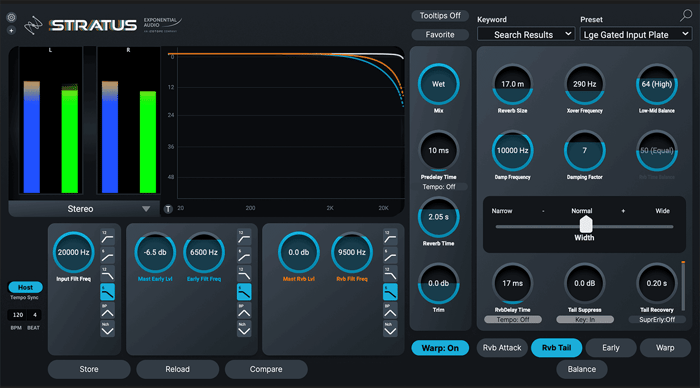Viewport: 700px width, 388px height.
Task: Click the plus icon below the gear
Action: [x=11, y=30]
